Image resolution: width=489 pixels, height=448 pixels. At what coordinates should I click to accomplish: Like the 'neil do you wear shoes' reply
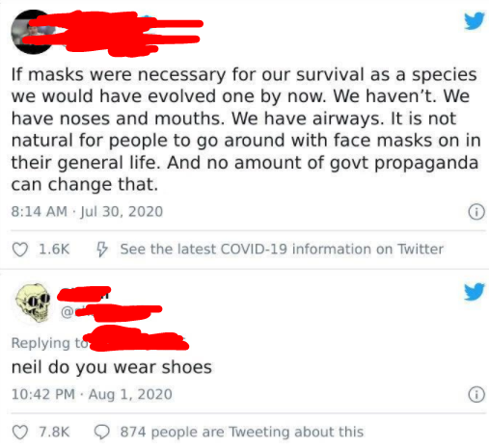[20, 433]
